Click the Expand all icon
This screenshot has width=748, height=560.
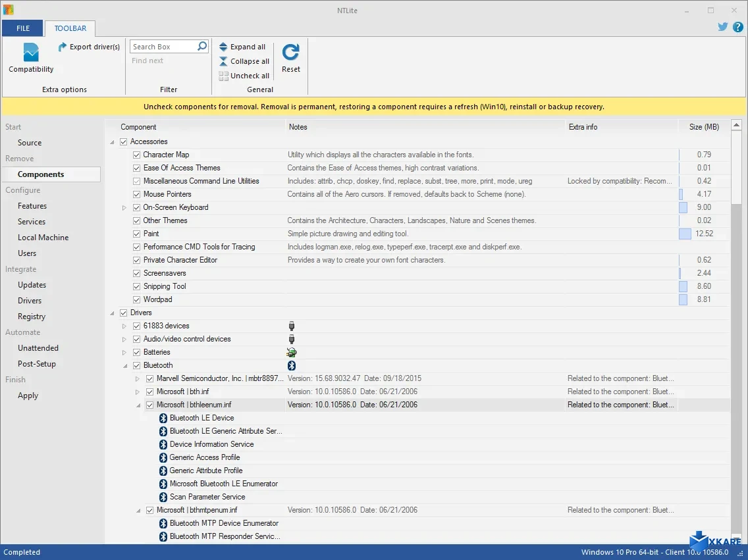coord(223,47)
